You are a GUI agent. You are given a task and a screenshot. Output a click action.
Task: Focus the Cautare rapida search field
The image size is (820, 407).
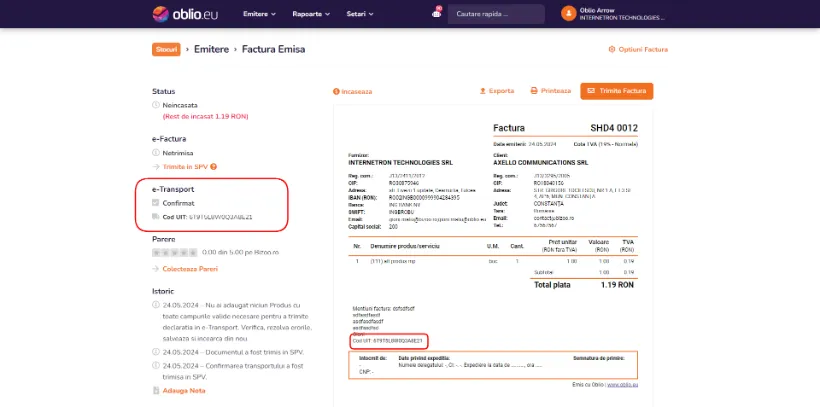496,14
